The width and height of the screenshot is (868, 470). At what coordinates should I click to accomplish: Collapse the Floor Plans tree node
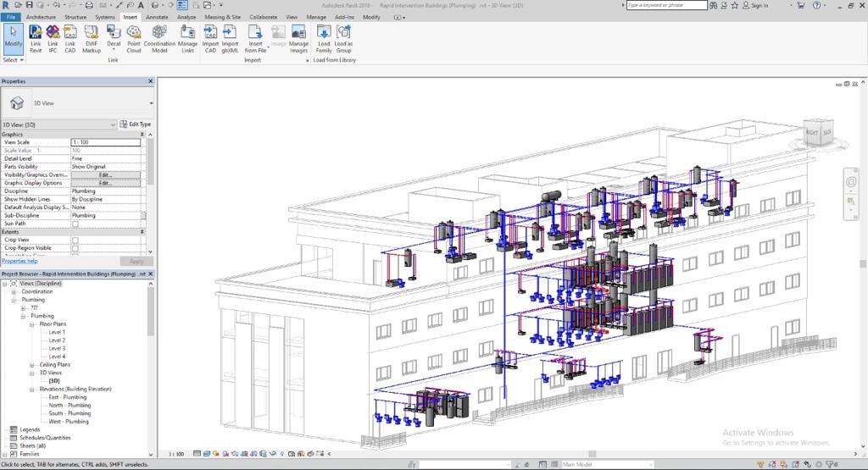point(32,324)
